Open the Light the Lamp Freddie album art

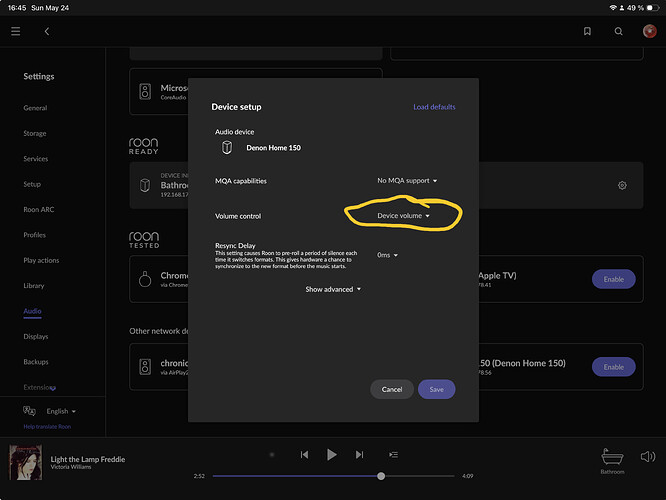tap(25, 462)
